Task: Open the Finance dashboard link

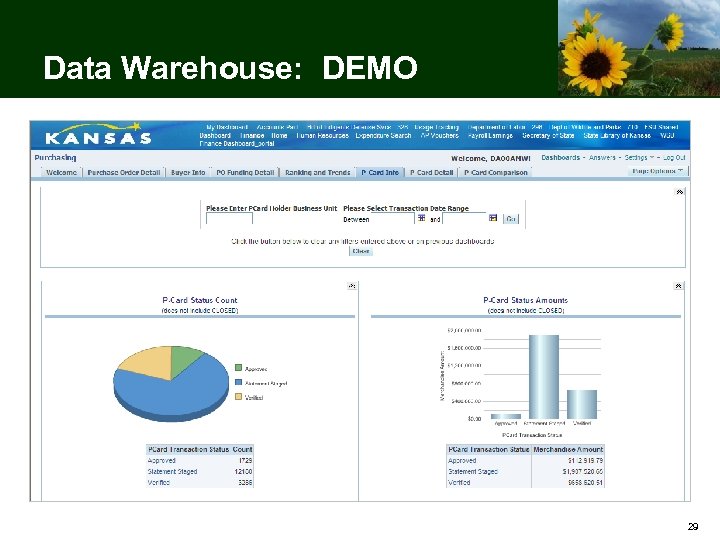Action: tap(252, 135)
